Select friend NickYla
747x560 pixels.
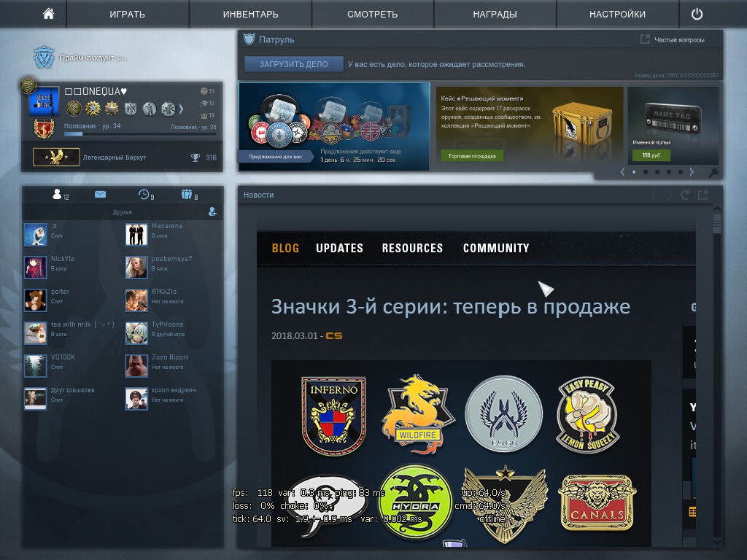(x=71, y=267)
